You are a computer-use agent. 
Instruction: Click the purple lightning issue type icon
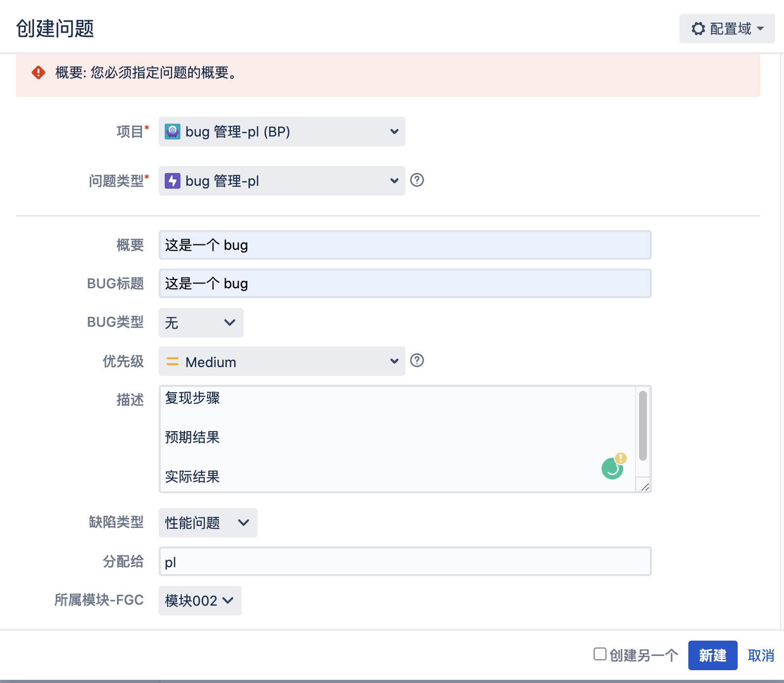point(172,181)
